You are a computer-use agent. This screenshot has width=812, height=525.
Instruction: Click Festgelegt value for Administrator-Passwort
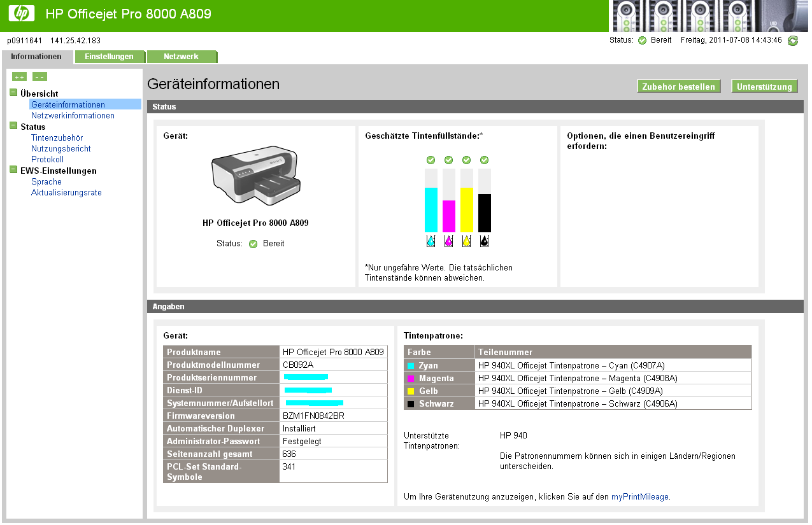(x=302, y=441)
